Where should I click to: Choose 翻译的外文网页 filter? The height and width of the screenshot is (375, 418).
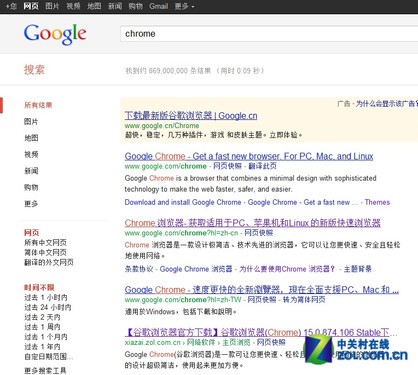pos(49,262)
